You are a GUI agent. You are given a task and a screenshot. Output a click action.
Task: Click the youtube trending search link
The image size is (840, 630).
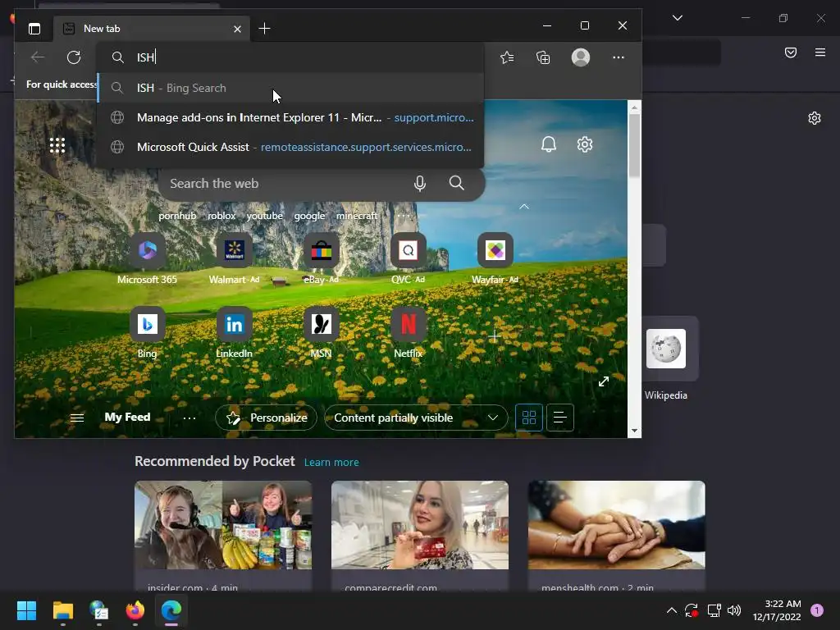[265, 216]
